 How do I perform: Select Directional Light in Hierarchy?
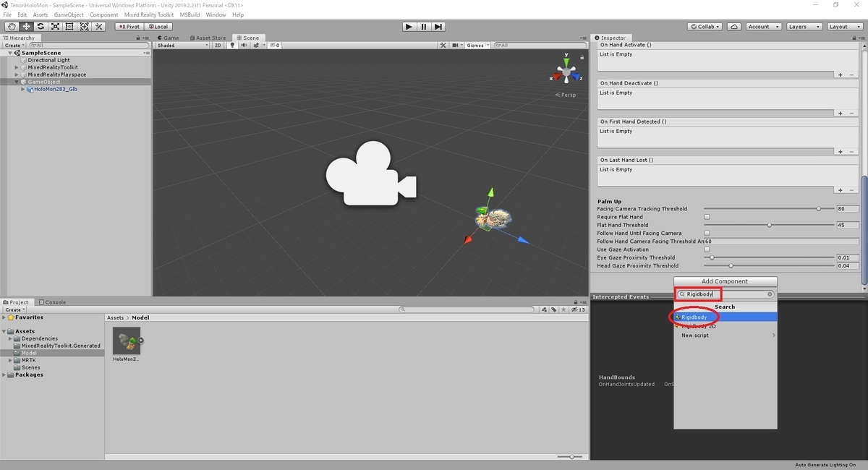click(48, 60)
